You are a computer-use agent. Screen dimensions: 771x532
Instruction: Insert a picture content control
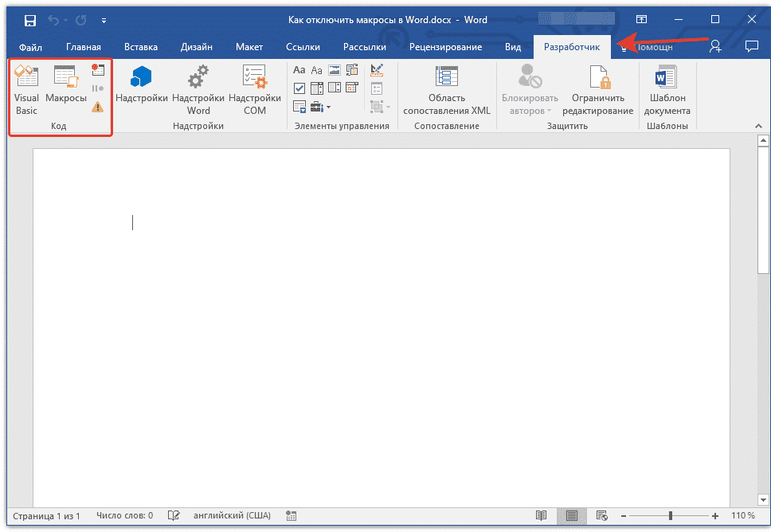pyautogui.click(x=335, y=69)
